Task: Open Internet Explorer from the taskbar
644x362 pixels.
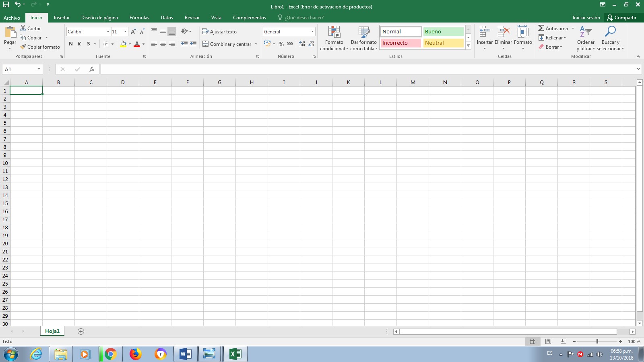Action: [x=36, y=354]
